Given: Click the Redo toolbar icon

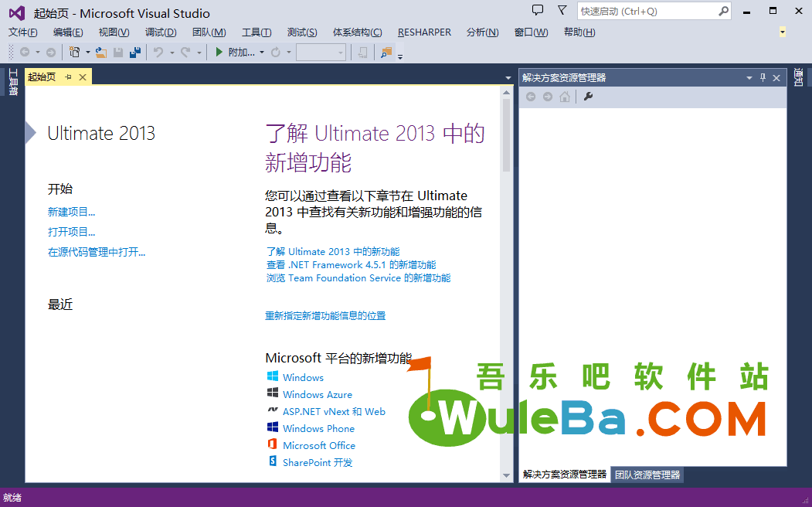Looking at the screenshot, I should (185, 52).
